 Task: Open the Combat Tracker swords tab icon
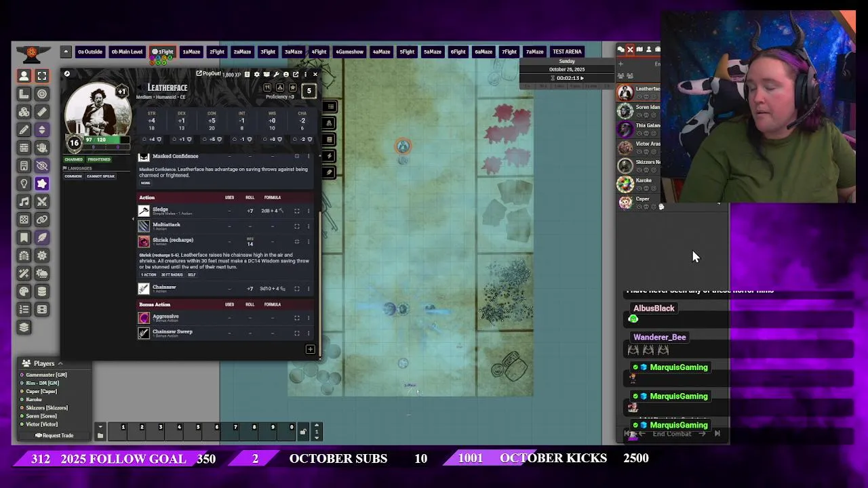point(630,49)
